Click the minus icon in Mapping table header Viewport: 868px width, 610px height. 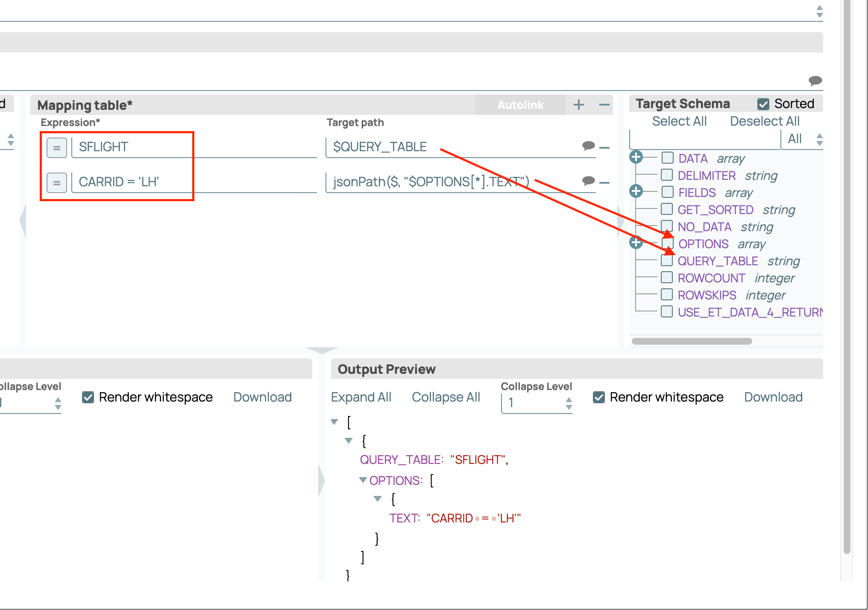click(x=604, y=105)
